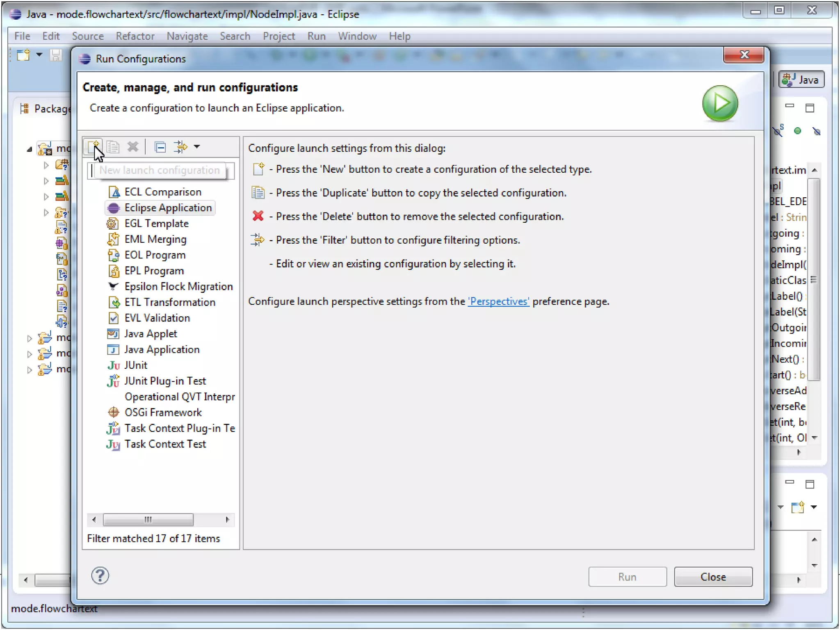Open the 'Perspectives' preference link

[498, 301]
